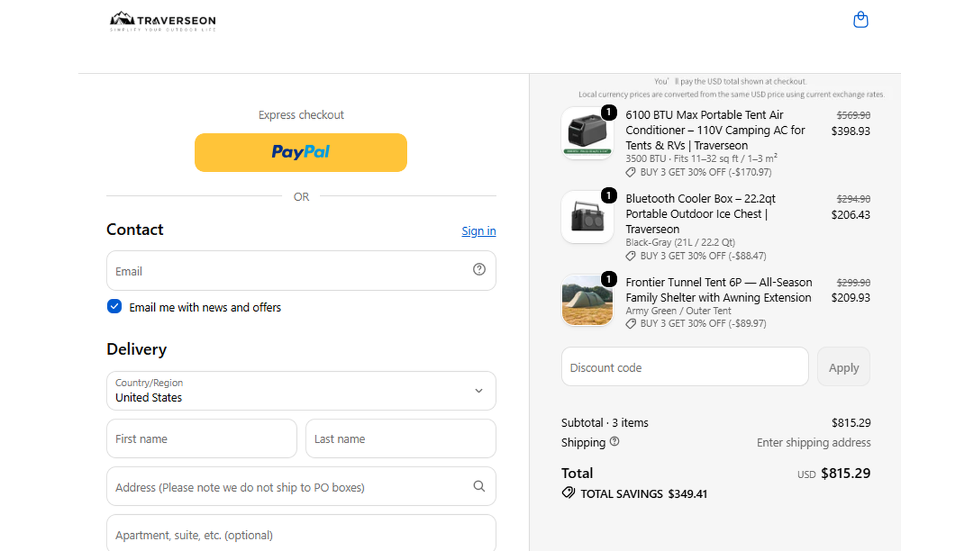This screenshot has width=980, height=551.
Task: Click the Apply discount button
Action: [x=843, y=367]
